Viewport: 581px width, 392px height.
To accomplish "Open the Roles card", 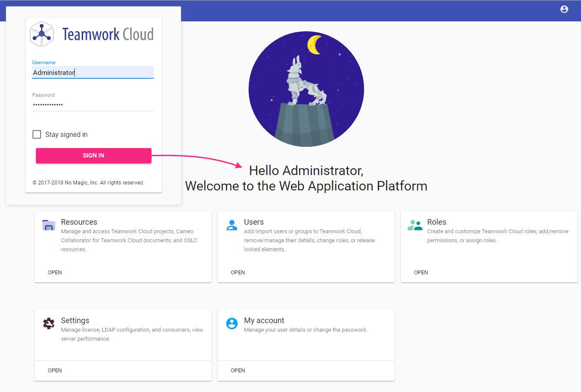I will click(x=421, y=273).
